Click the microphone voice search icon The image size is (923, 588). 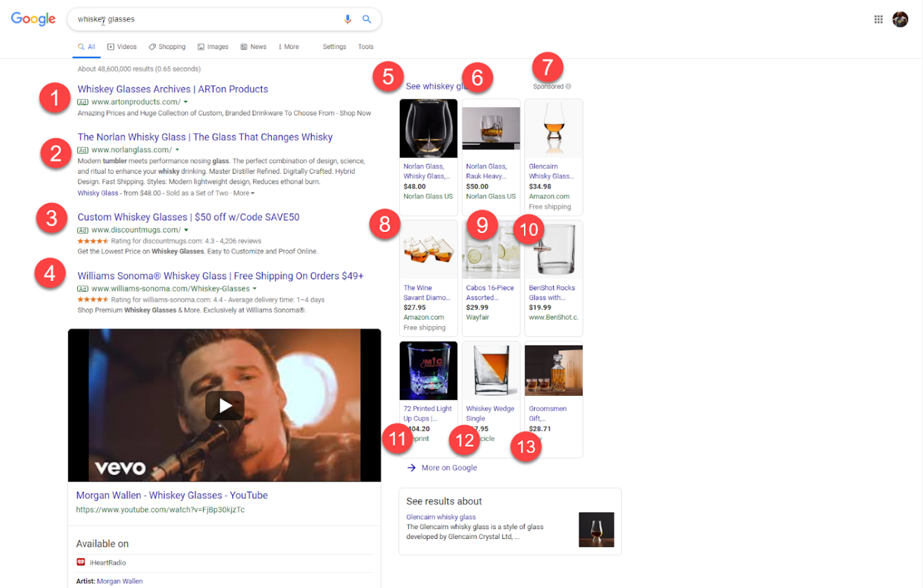click(x=348, y=20)
